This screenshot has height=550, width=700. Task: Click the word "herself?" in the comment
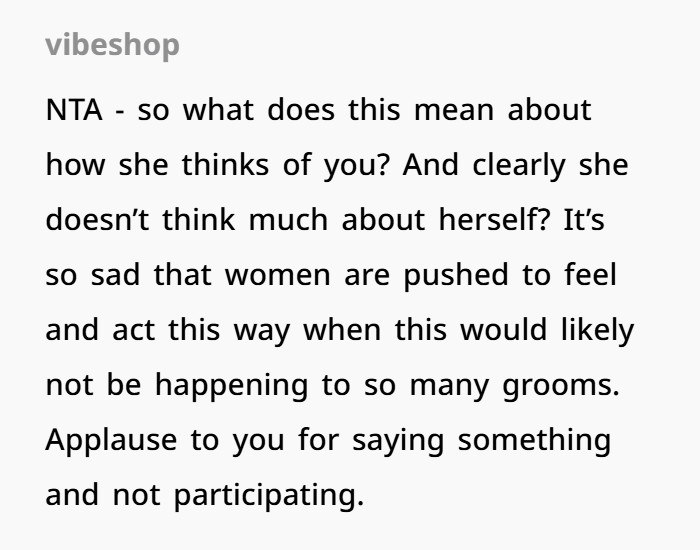(487, 220)
